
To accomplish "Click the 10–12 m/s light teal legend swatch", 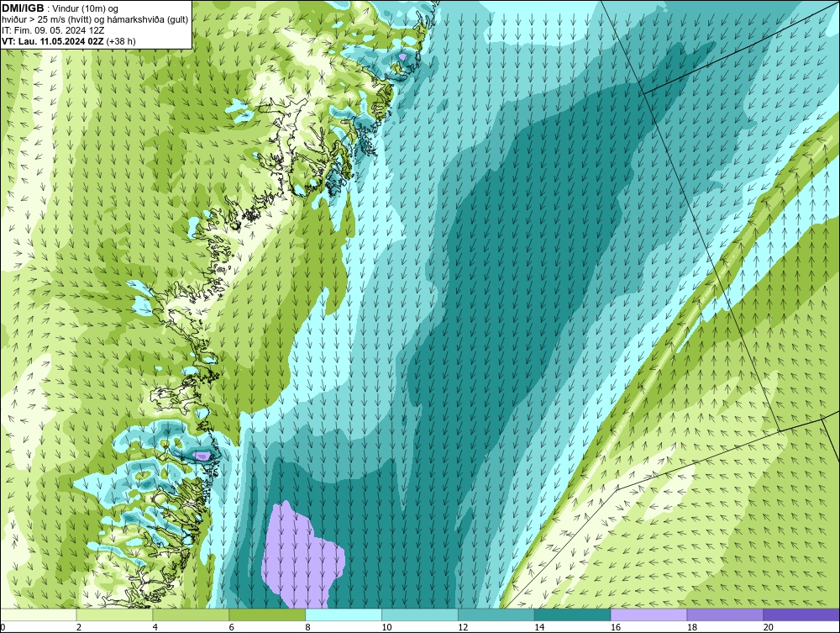I will coord(420,615).
